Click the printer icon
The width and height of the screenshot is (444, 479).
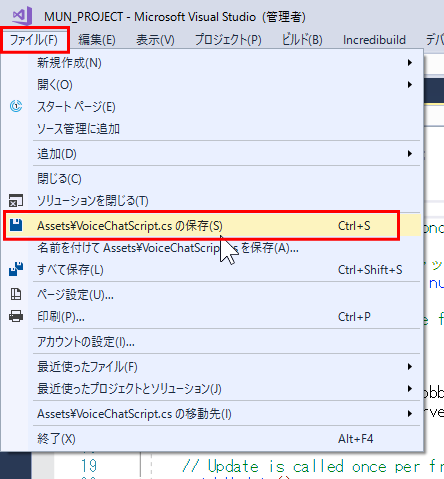16,316
